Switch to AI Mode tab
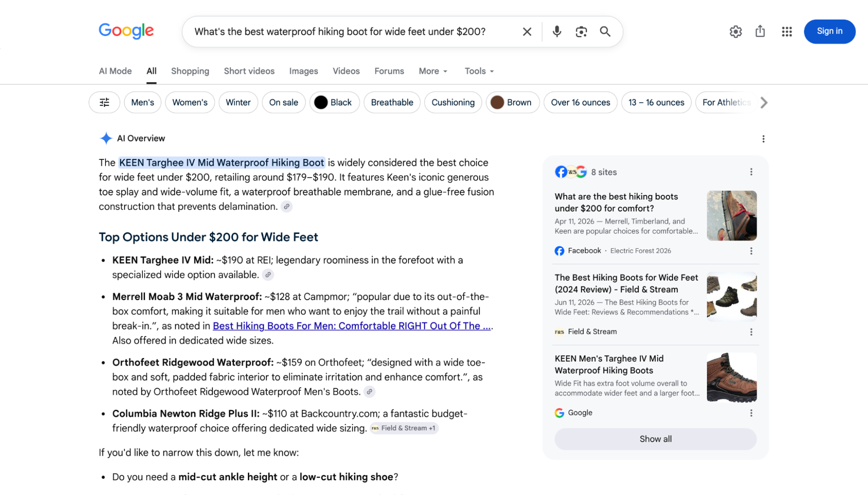Image resolution: width=868 pixels, height=495 pixels. 115,71
